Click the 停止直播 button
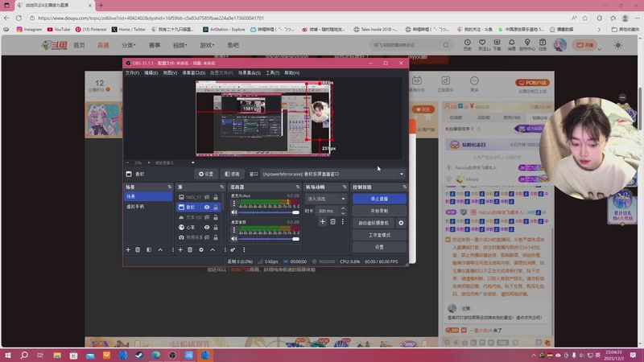The image size is (644, 362). (379, 199)
